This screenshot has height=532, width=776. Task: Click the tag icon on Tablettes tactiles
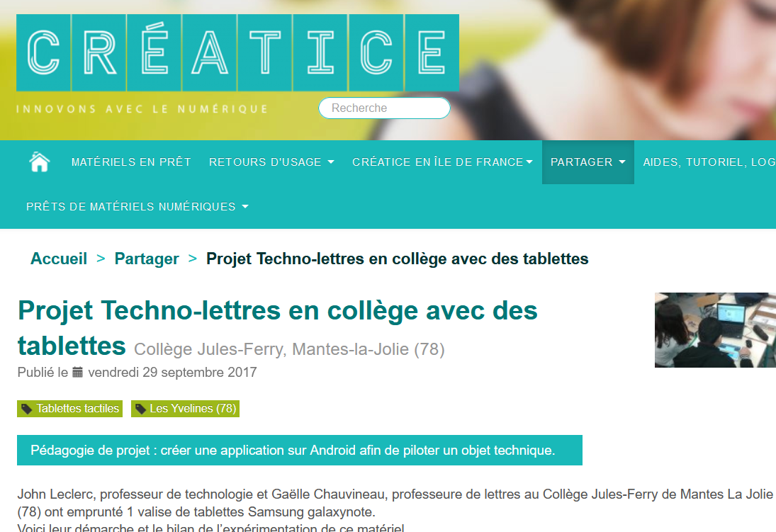pos(27,409)
